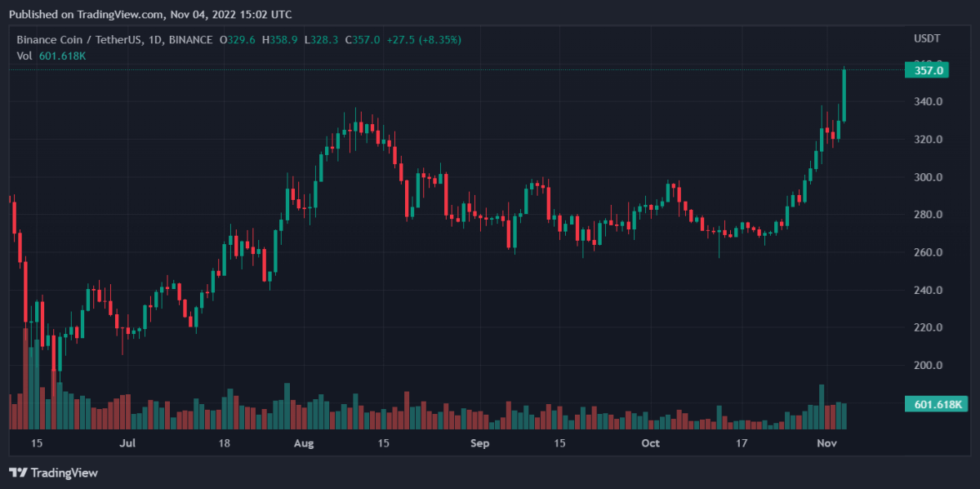Screen dimensions: 980x489
Task: Click the 220.0 price axis label
Action: pyautogui.click(x=929, y=327)
